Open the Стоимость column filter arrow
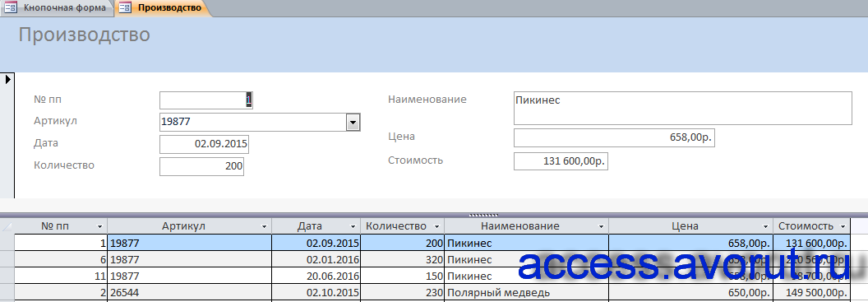Viewport: 868px width, 302px height. coord(843,226)
